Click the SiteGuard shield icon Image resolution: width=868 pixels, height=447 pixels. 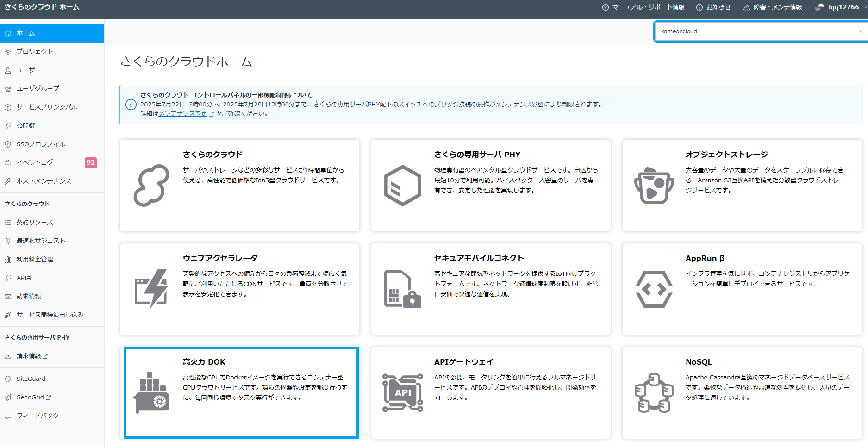tap(8, 379)
